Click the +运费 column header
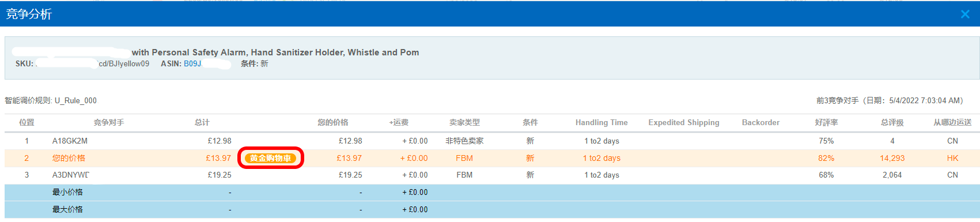Screen dimensions: 980x222 click(399, 122)
